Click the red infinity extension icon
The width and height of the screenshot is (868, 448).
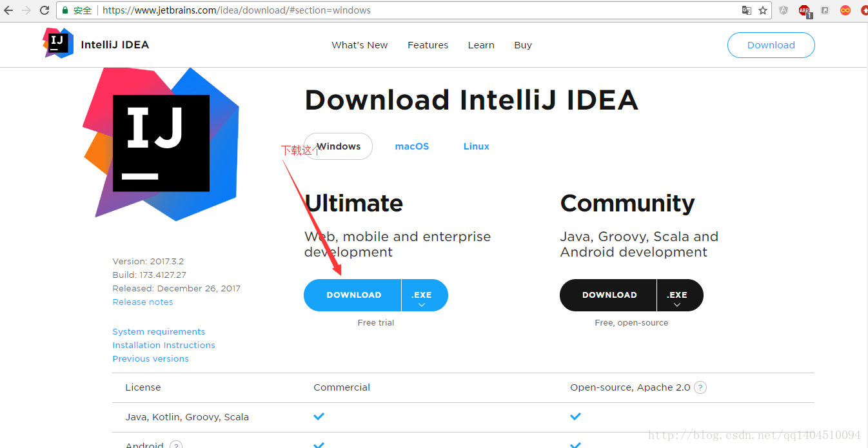click(x=845, y=10)
